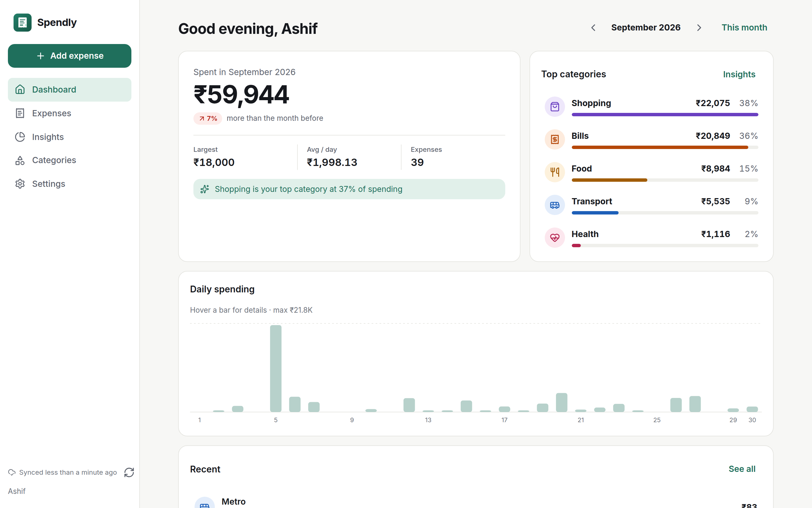
Task: Click the Transport bus category icon
Action: click(x=555, y=205)
